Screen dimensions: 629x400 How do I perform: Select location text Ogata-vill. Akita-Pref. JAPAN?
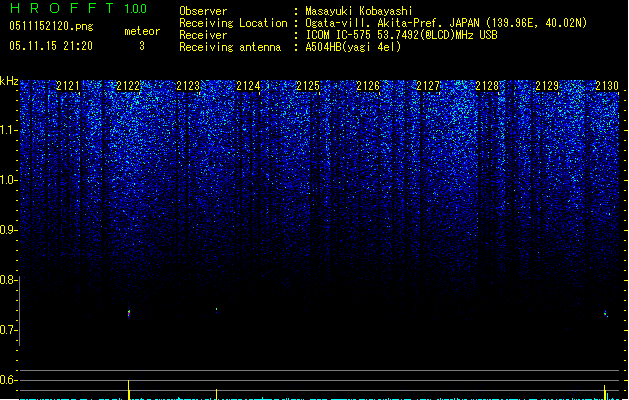tap(394, 23)
